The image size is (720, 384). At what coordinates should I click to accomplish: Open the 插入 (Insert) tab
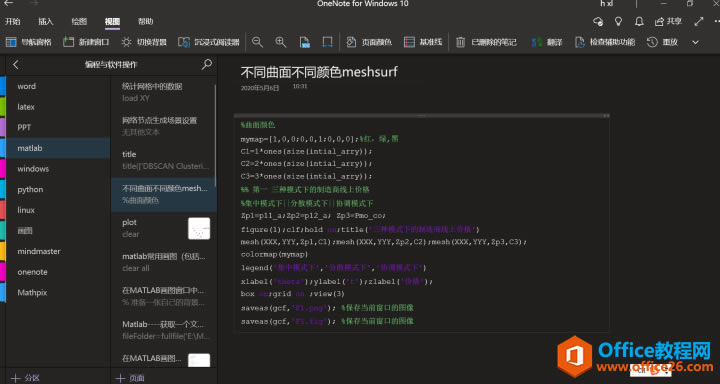(x=46, y=21)
